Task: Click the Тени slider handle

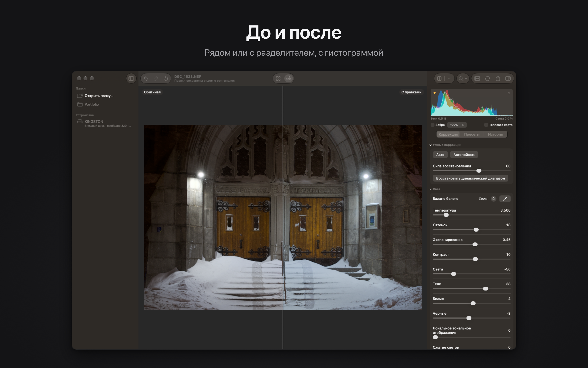Action: pos(486,289)
